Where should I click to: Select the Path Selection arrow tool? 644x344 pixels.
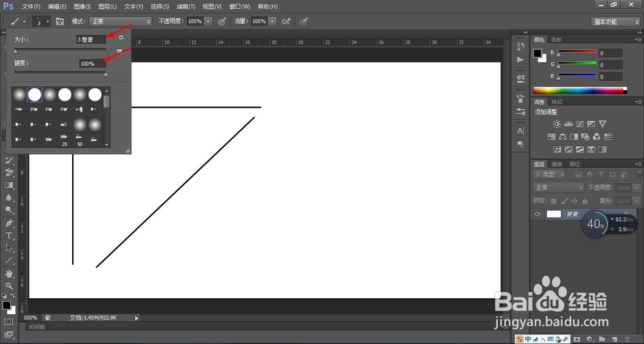[9, 248]
